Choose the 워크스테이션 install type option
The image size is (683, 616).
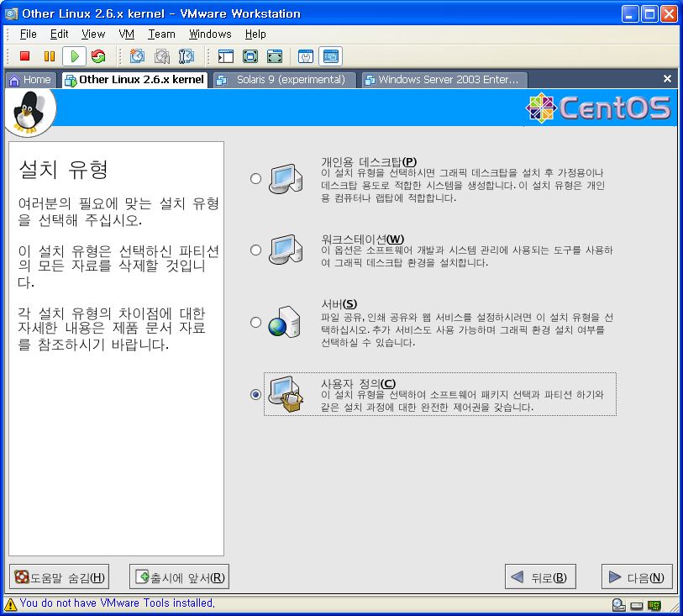tap(256, 250)
